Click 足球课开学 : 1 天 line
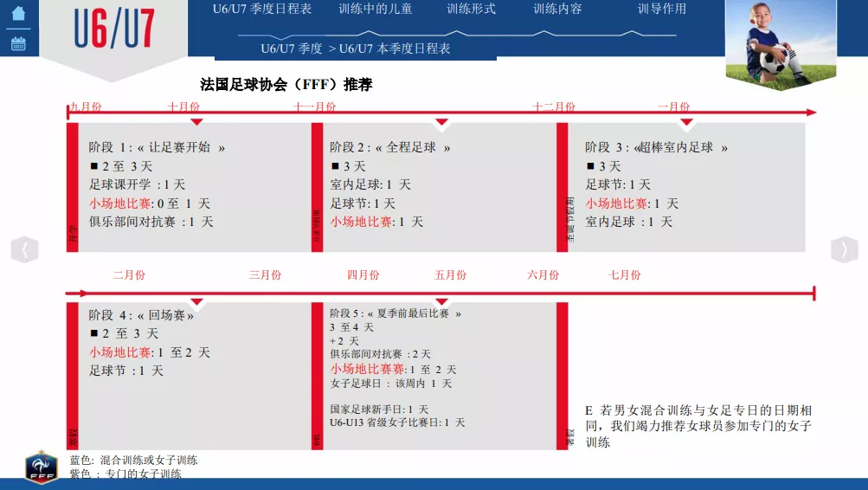 pyautogui.click(x=138, y=184)
